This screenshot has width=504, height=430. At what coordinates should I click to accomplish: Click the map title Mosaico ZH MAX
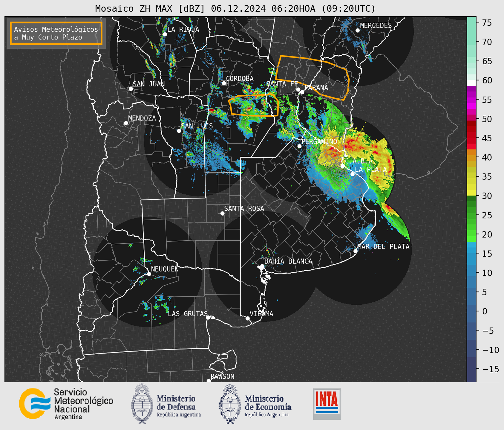(x=235, y=9)
